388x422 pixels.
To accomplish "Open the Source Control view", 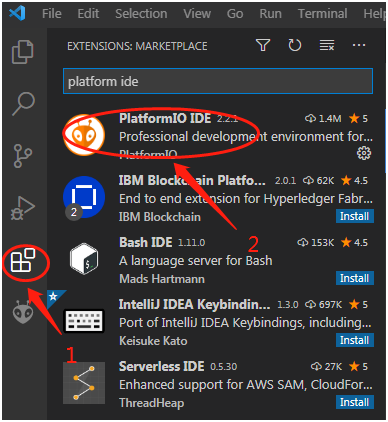I will coord(23,156).
